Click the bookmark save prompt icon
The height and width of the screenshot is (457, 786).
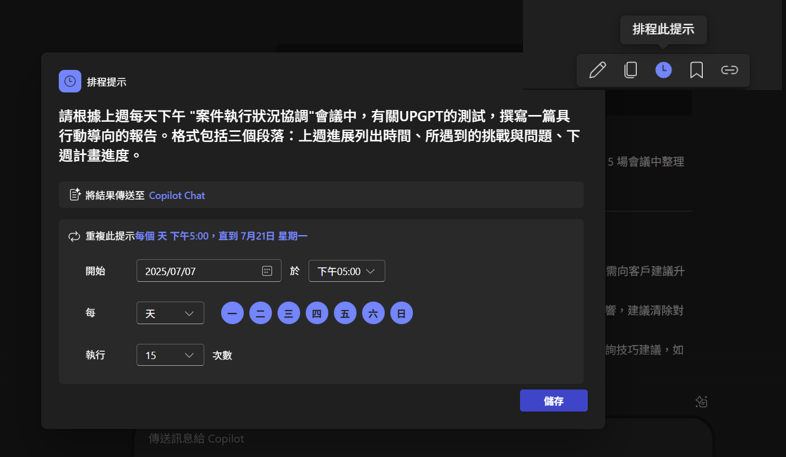(x=696, y=70)
